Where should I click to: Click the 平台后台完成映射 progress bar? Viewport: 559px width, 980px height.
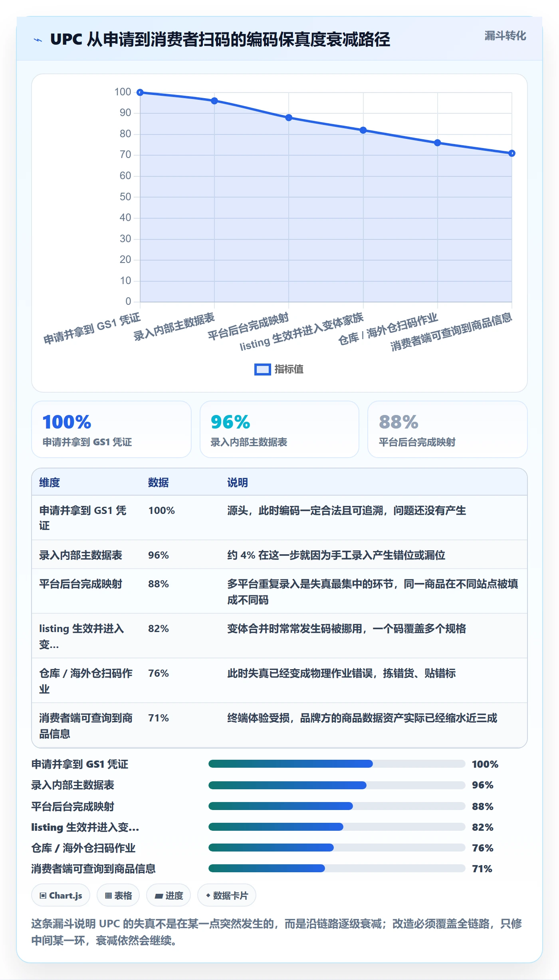337,806
